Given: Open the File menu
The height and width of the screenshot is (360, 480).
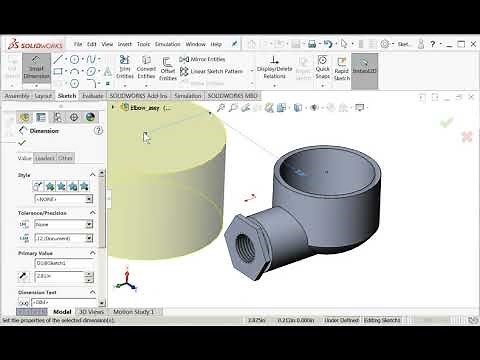Looking at the screenshot, I should click(78, 44).
